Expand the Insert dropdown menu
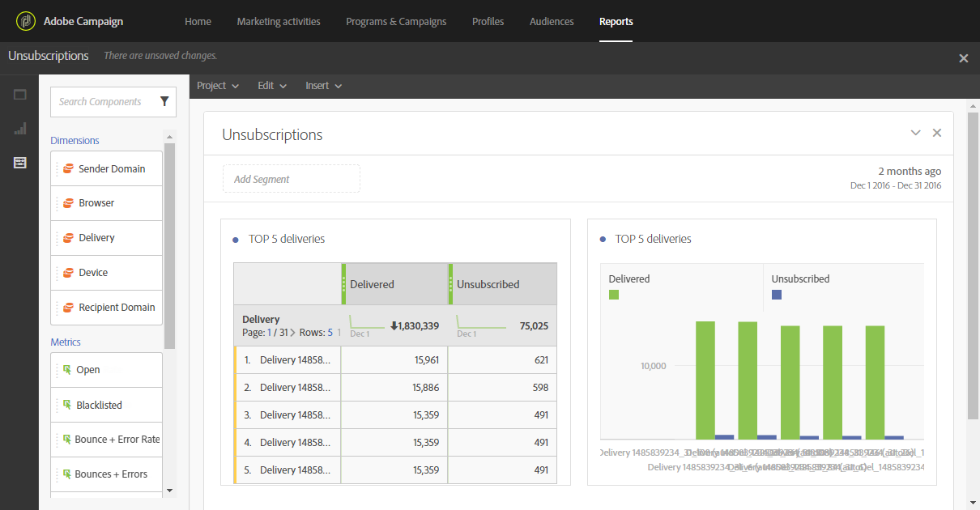Viewport: 980px width, 510px height. (323, 86)
